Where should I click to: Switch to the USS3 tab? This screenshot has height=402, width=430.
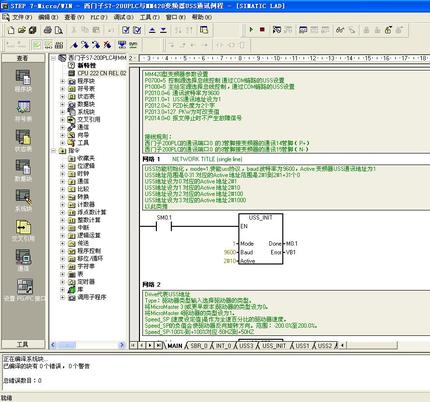click(x=246, y=346)
